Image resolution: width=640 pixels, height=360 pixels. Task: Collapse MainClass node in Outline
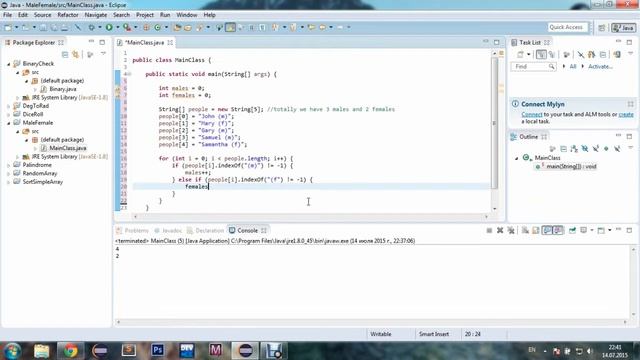pyautogui.click(x=516, y=158)
